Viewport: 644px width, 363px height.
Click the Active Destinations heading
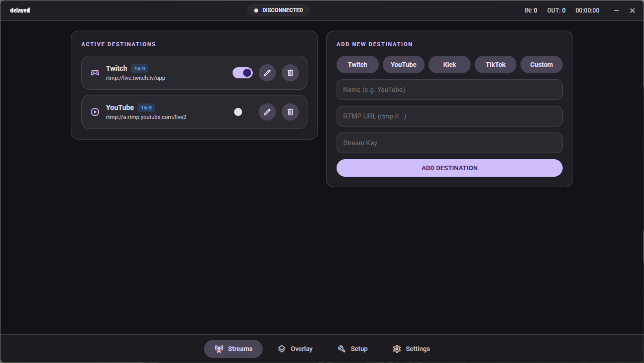119,44
